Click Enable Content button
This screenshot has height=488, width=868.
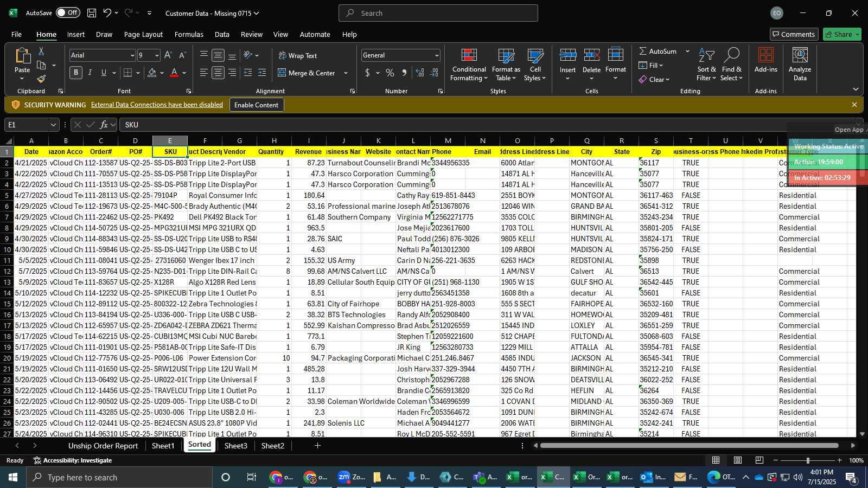pyautogui.click(x=256, y=105)
